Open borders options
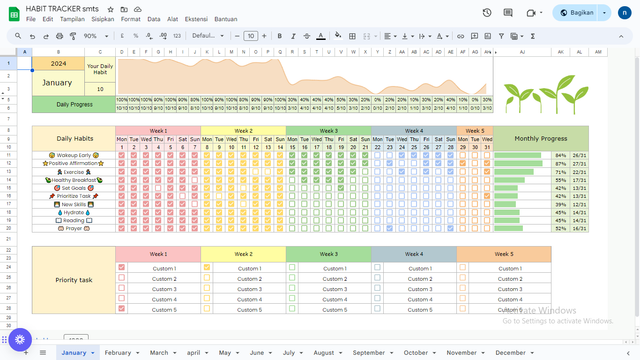Image resolution: width=640 pixels, height=360 pixels. tap(352, 36)
